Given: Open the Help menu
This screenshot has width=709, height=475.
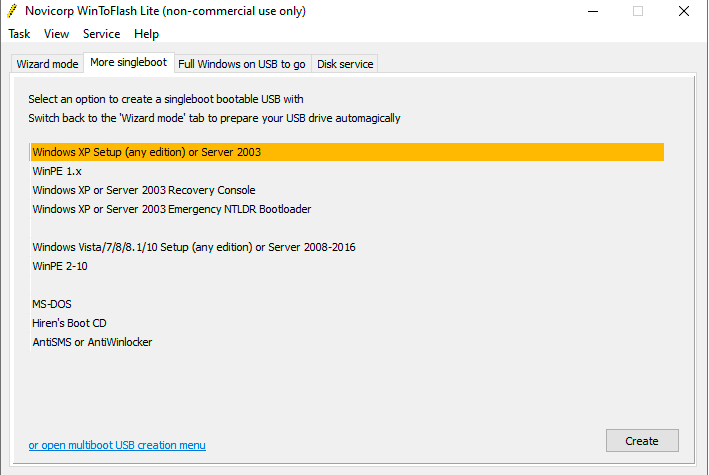Looking at the screenshot, I should pos(146,34).
